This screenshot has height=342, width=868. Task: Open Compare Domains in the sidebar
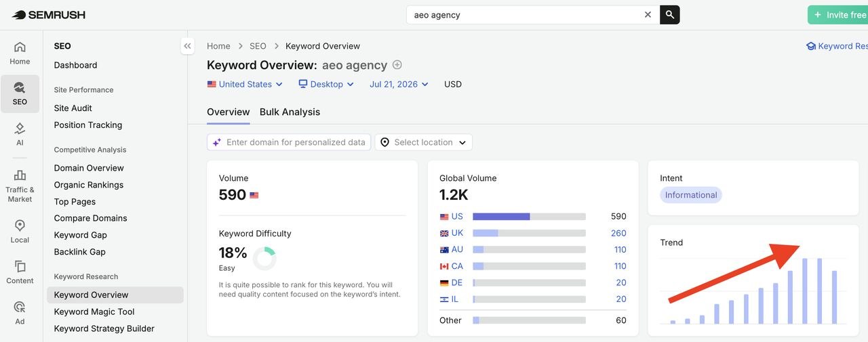pos(91,218)
